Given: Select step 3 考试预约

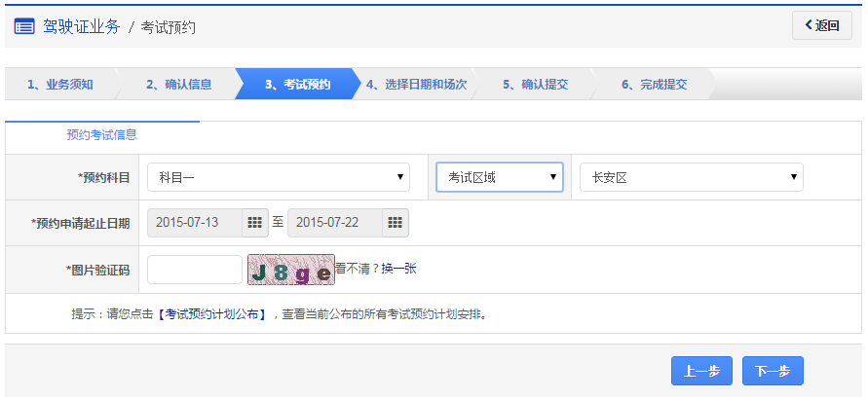Looking at the screenshot, I should pyautogui.click(x=297, y=85).
